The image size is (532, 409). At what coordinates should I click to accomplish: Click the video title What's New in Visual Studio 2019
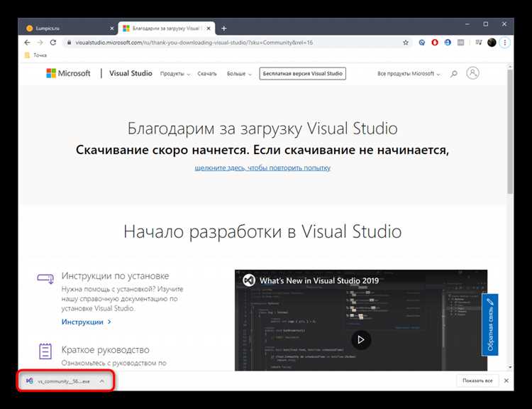point(319,280)
